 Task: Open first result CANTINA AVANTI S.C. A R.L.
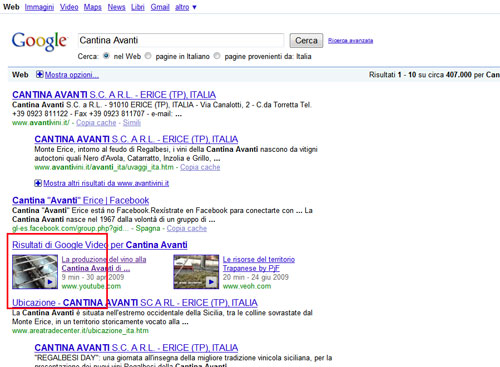[114, 95]
